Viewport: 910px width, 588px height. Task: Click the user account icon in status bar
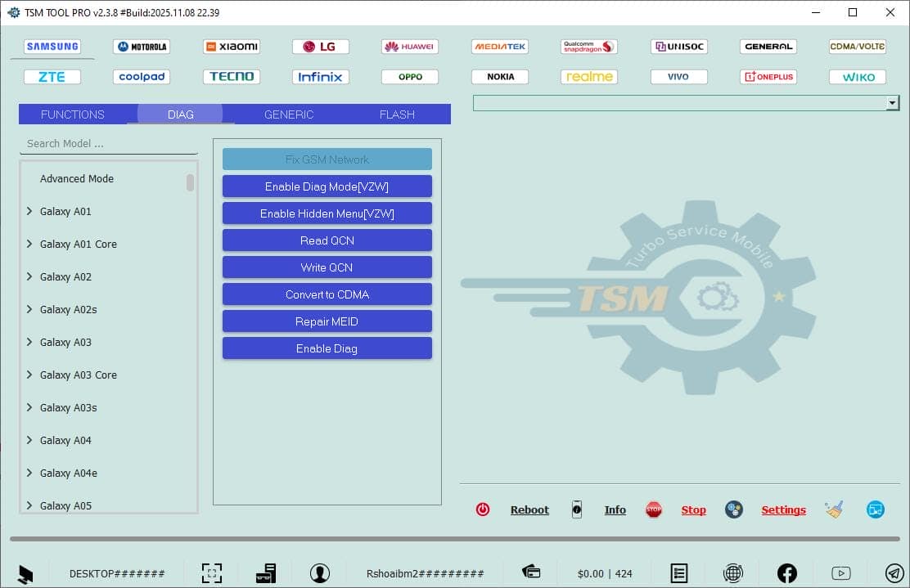pyautogui.click(x=320, y=572)
